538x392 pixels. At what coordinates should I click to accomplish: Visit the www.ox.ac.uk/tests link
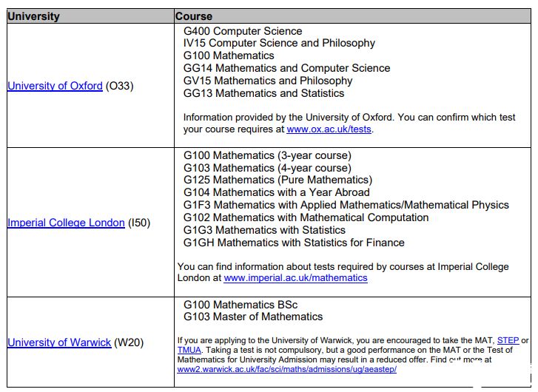329,129
